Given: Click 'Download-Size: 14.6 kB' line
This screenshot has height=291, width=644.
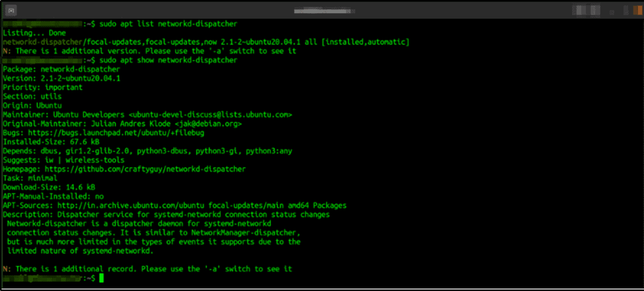Looking at the screenshot, I should (49, 187).
